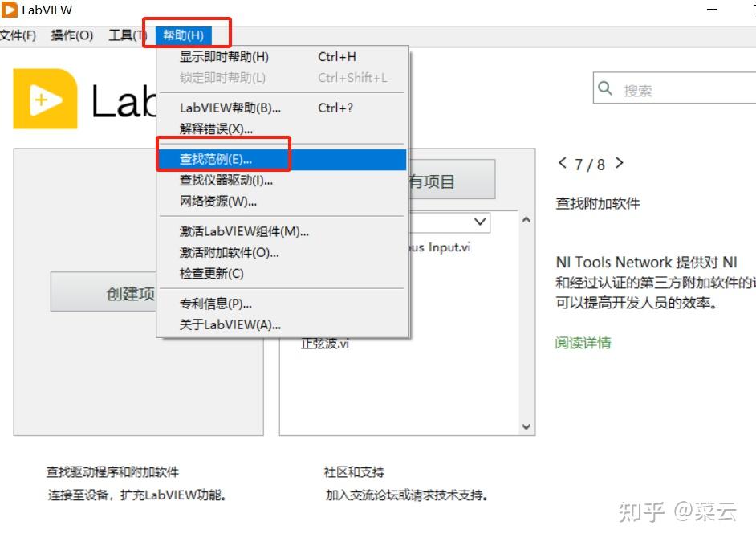
Task: Open the 文件(F) menu
Action: coord(18,35)
